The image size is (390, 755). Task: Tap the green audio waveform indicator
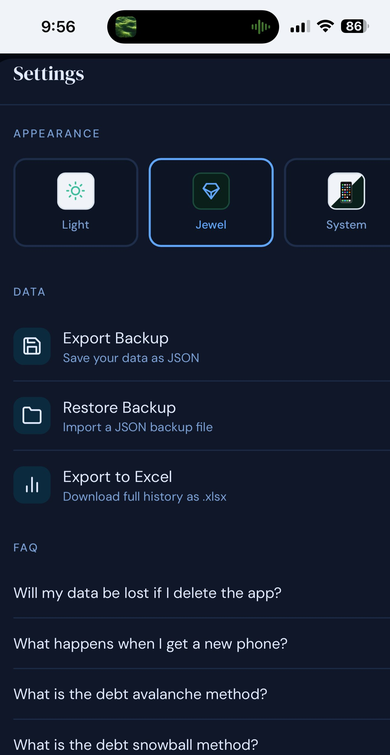click(x=260, y=27)
